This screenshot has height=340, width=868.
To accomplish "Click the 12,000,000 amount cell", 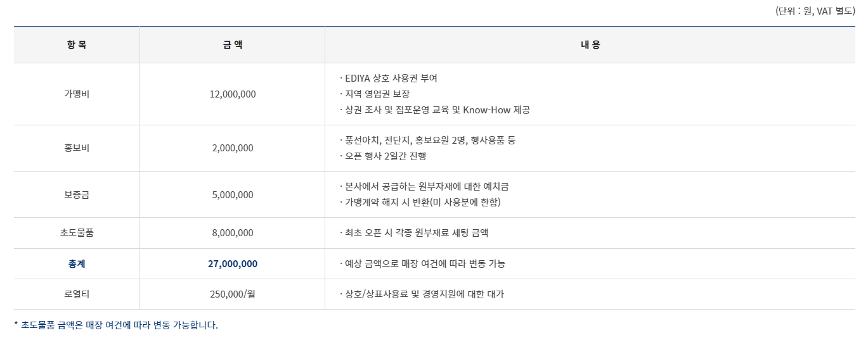I will coord(233,94).
